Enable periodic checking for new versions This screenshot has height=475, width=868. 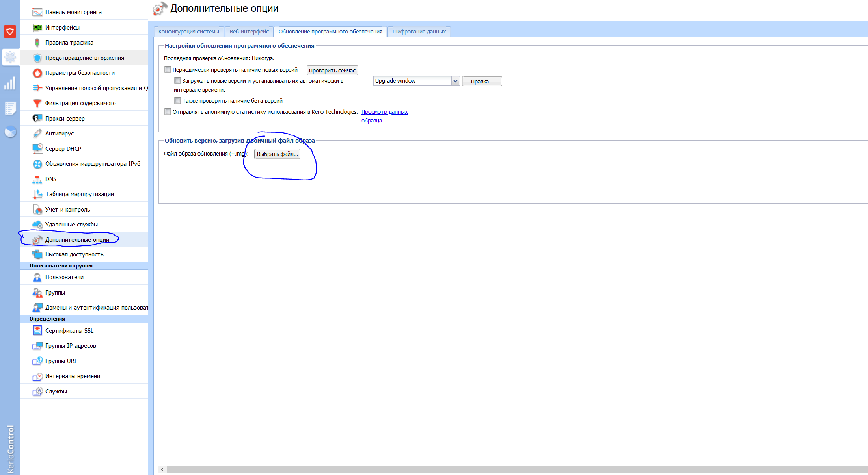(168, 70)
